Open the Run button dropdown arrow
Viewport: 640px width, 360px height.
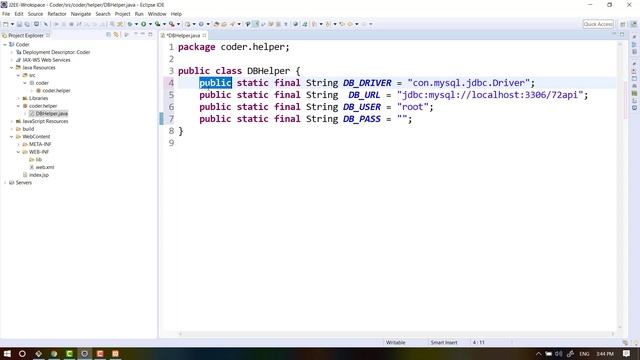[x=150, y=24]
